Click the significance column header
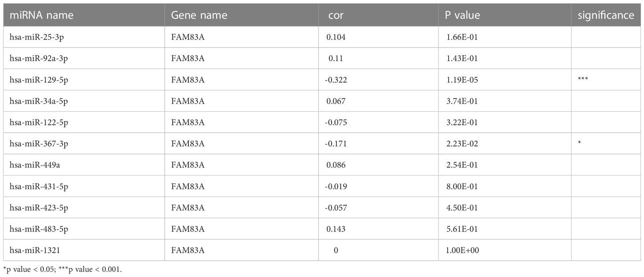This screenshot has height=277, width=644. (x=606, y=15)
